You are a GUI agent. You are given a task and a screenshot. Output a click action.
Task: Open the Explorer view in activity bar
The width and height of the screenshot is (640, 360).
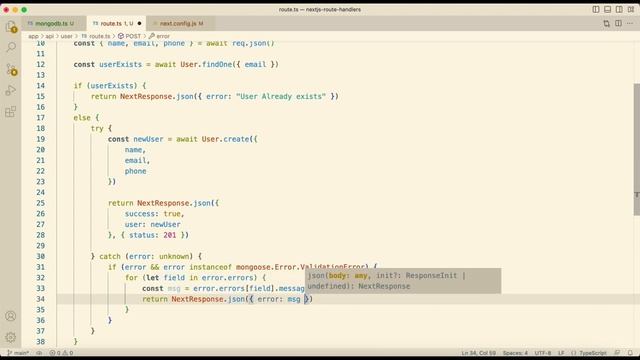(x=11, y=27)
